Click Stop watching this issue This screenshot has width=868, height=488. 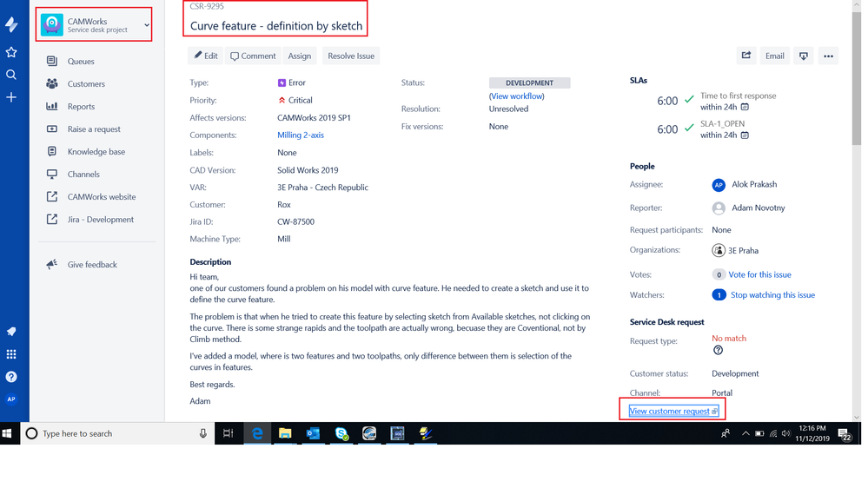tap(772, 295)
